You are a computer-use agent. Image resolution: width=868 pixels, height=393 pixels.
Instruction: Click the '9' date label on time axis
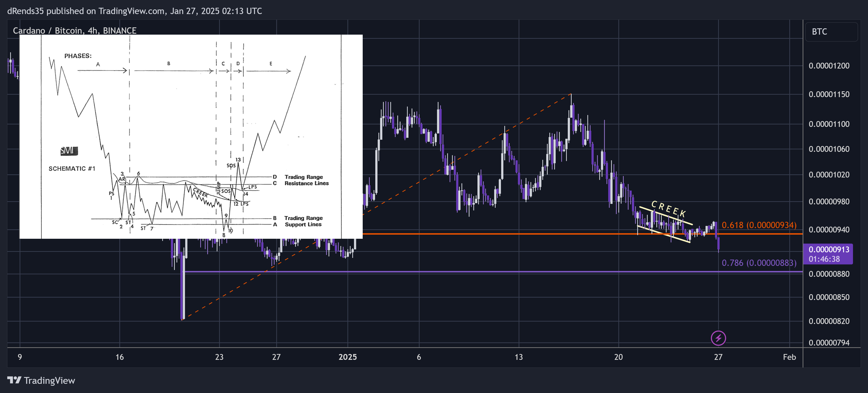(x=20, y=357)
